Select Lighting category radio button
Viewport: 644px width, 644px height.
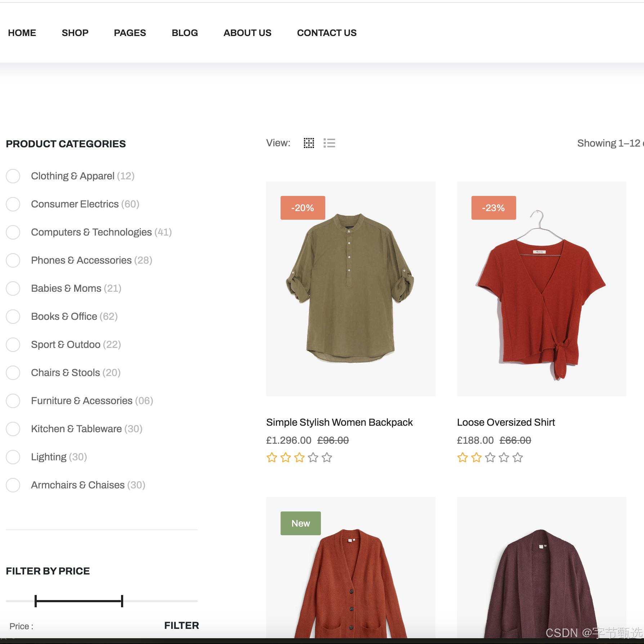click(13, 457)
